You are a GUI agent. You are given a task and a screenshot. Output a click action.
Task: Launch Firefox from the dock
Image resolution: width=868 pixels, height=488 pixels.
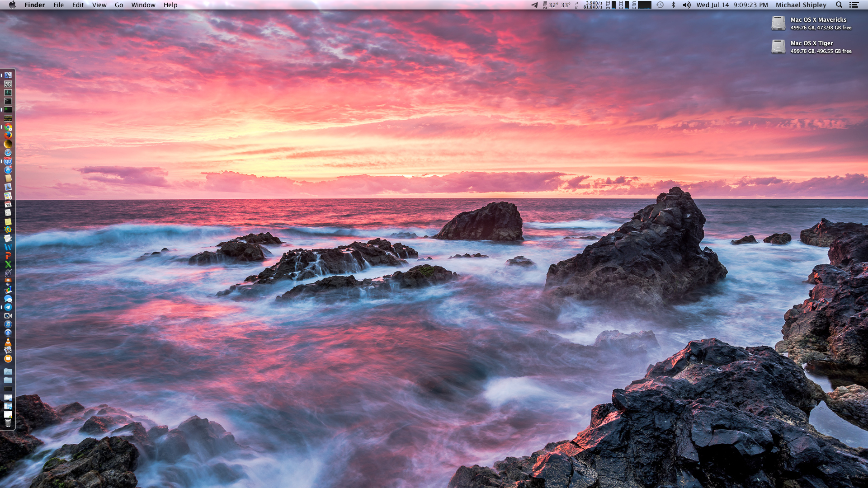coord(8,136)
